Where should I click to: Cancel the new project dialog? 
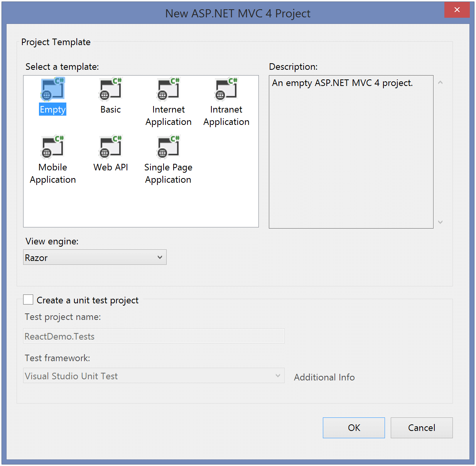[x=422, y=428]
